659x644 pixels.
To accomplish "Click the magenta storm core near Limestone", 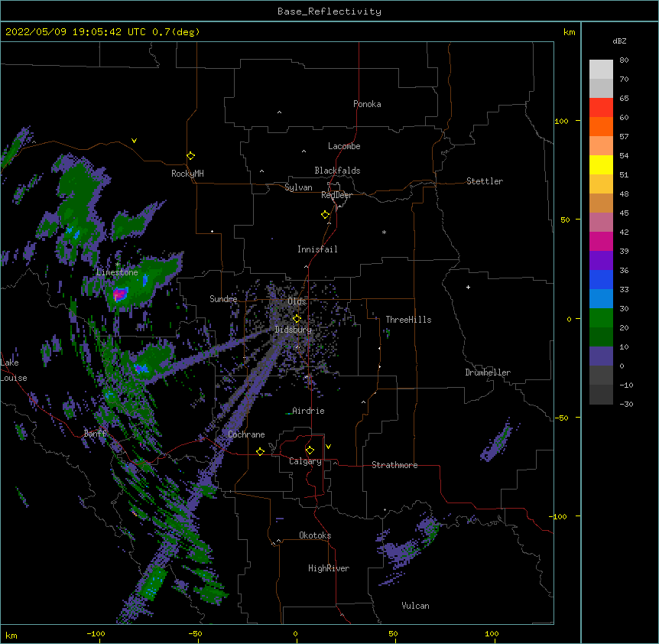I will [120, 294].
